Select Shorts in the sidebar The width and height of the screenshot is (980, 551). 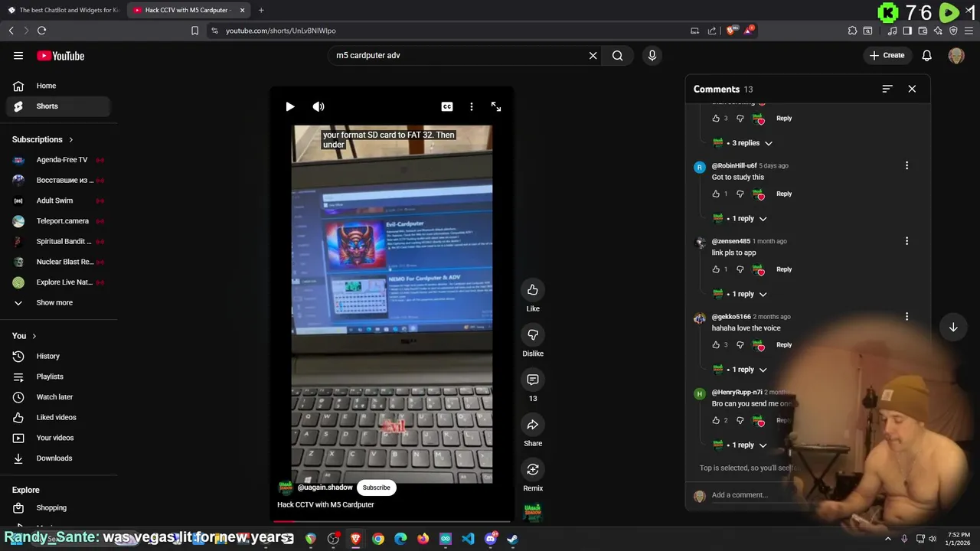click(58, 106)
